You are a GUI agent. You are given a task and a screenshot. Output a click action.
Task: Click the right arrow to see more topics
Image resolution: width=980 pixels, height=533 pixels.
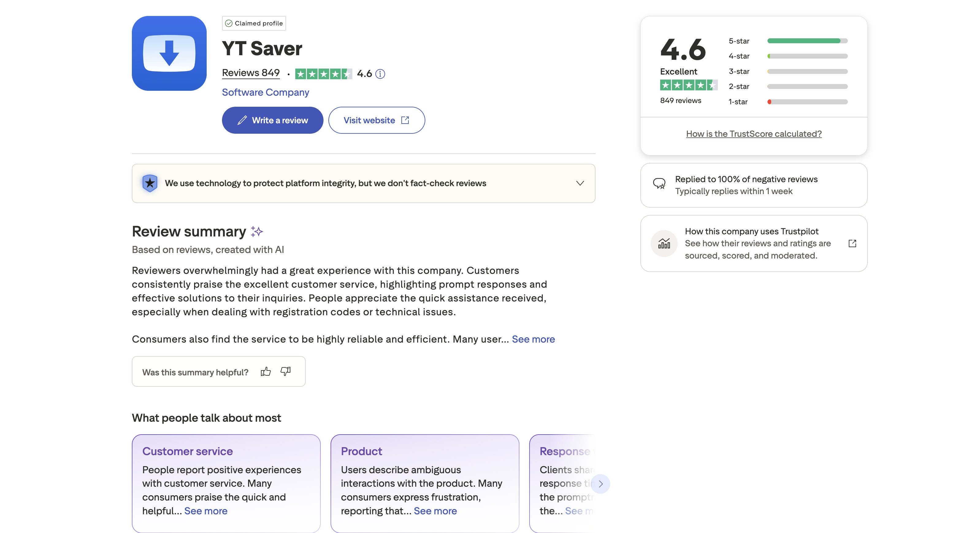[x=600, y=484]
